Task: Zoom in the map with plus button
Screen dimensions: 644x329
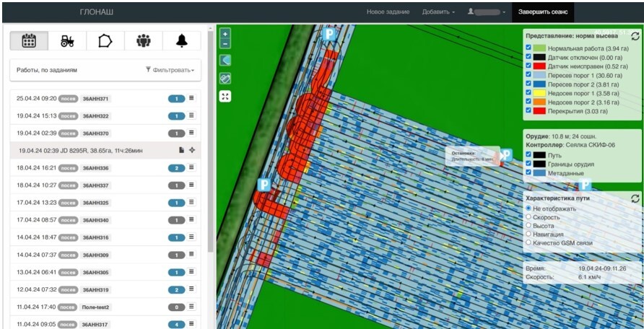Action: (x=225, y=34)
